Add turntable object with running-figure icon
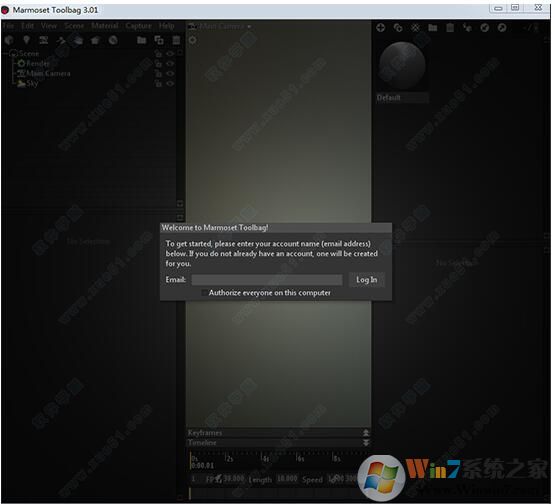This screenshot has height=504, width=555. pos(61,40)
